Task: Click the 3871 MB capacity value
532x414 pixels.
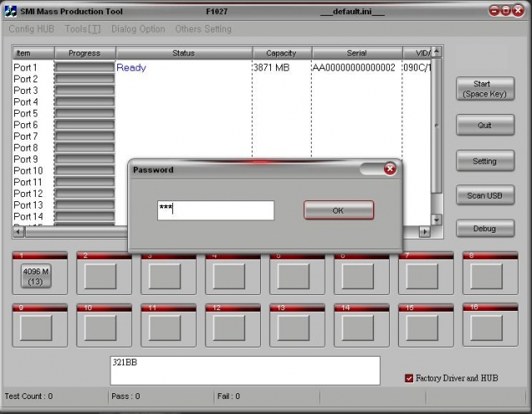Action: pyautogui.click(x=272, y=67)
